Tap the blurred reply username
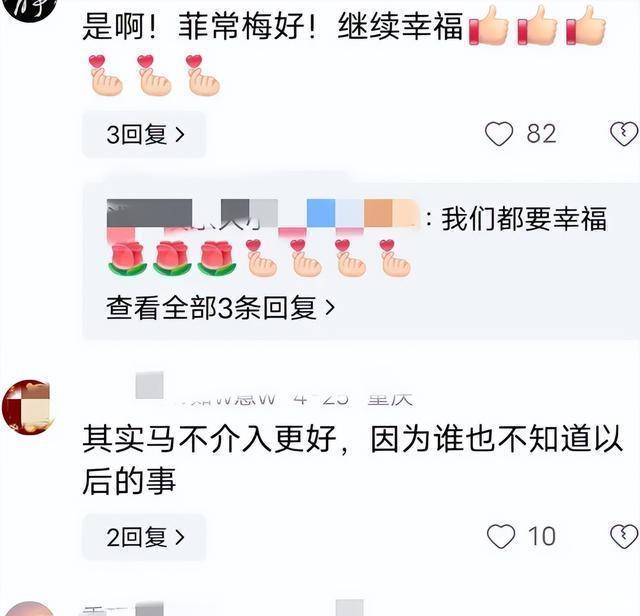This screenshot has height=616, width=640. point(263,214)
